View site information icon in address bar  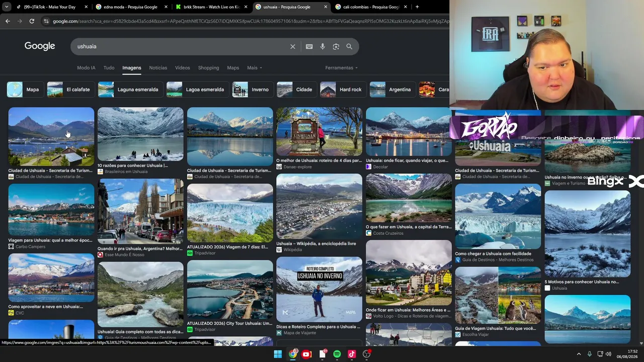tap(46, 21)
